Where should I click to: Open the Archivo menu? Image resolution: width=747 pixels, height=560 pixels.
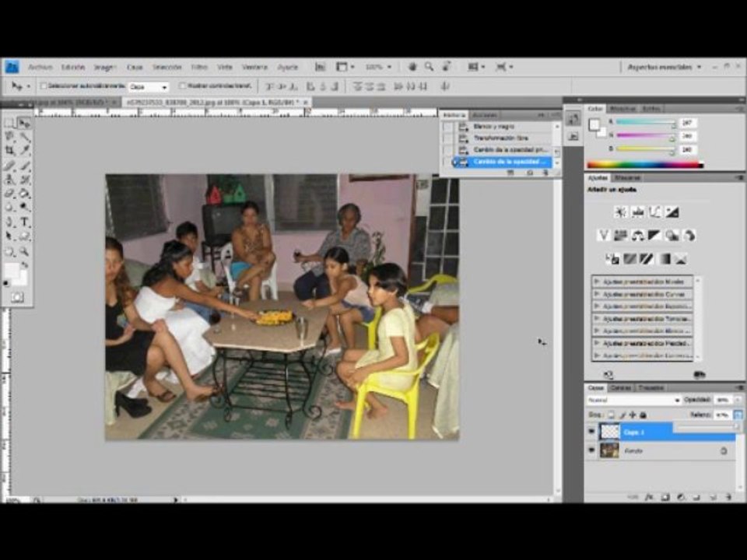pos(40,67)
